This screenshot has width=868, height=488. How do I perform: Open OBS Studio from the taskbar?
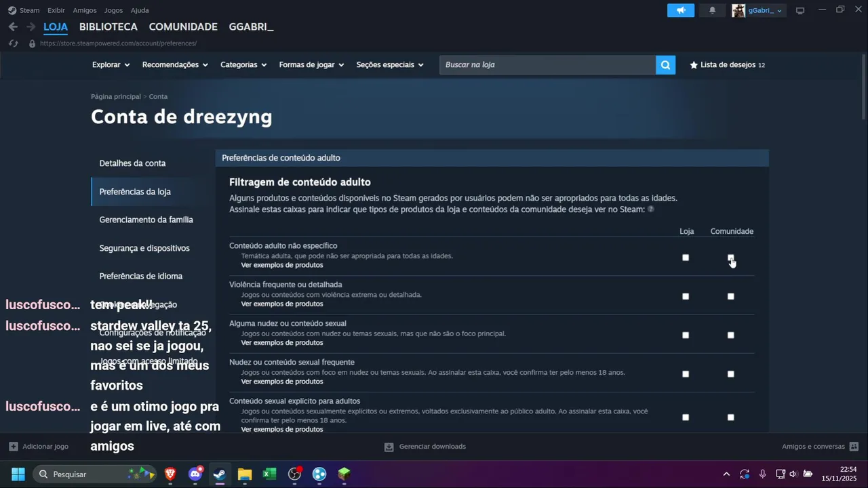(x=294, y=474)
